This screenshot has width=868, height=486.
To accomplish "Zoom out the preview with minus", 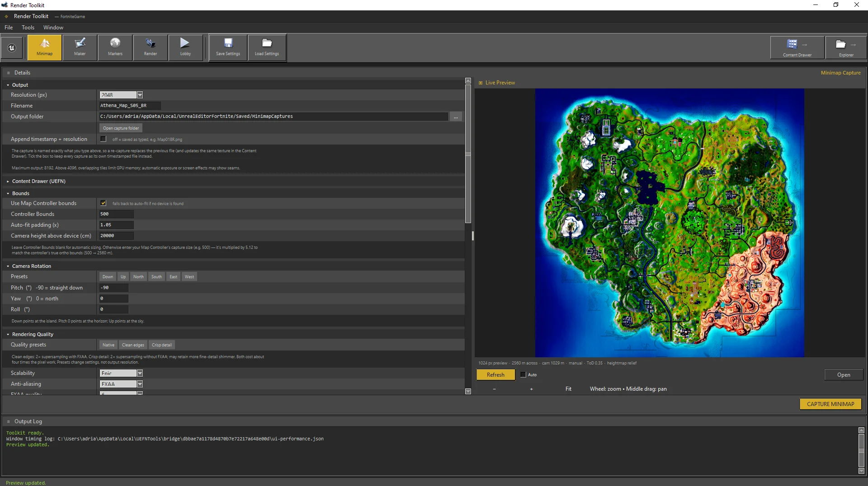I will pos(494,389).
